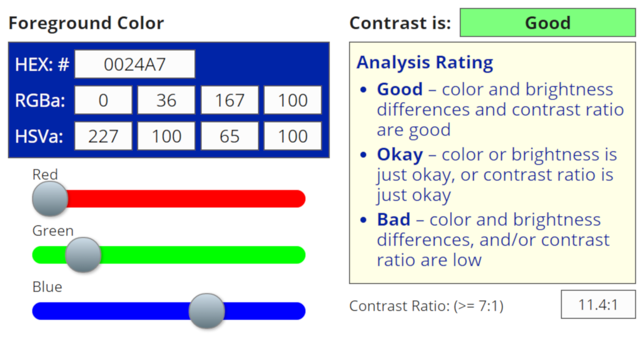
Task: Focus the RGBa blue value field showing 167
Action: click(230, 100)
